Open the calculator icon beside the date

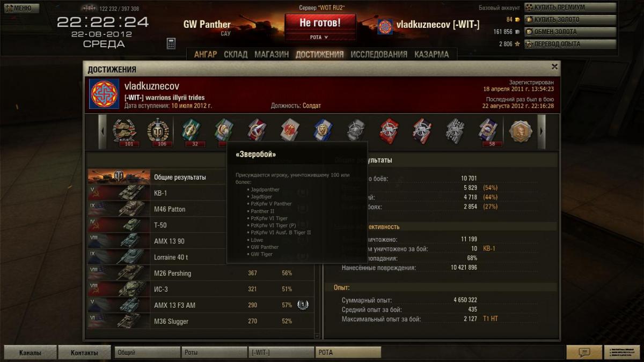[171, 43]
